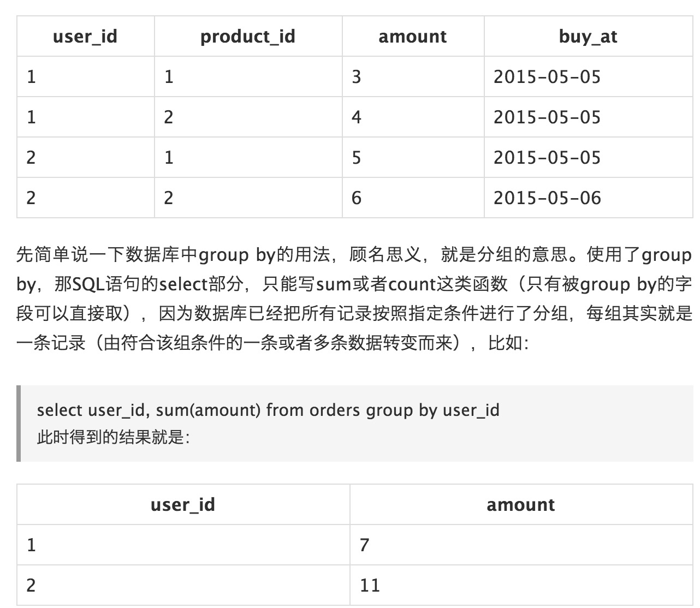Click the buy_at column header
Screen dimensions: 700x608
[x=588, y=37]
